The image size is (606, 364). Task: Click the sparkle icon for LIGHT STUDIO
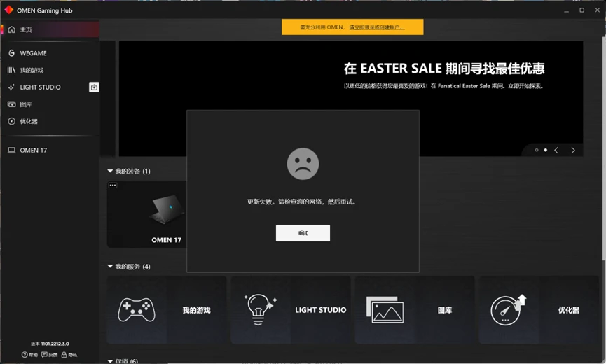click(12, 87)
